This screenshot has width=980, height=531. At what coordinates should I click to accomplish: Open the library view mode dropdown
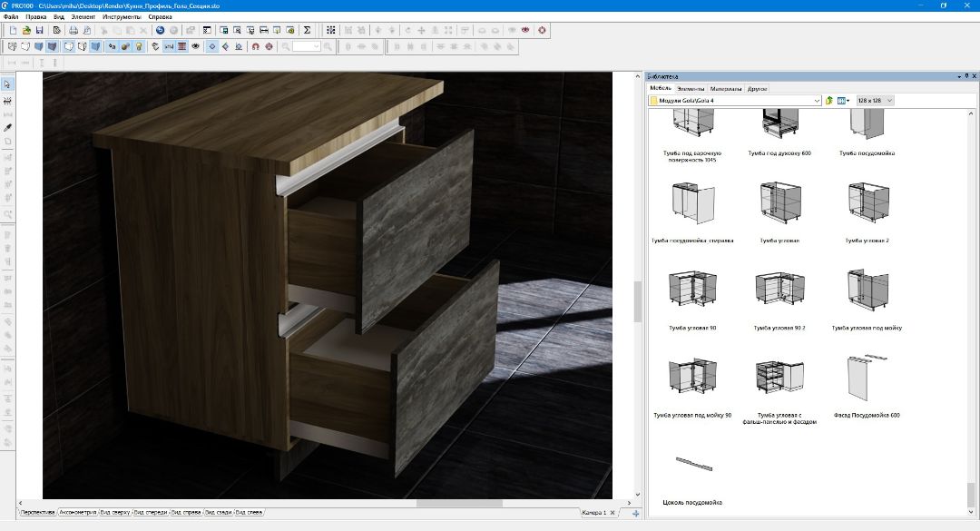pos(844,101)
